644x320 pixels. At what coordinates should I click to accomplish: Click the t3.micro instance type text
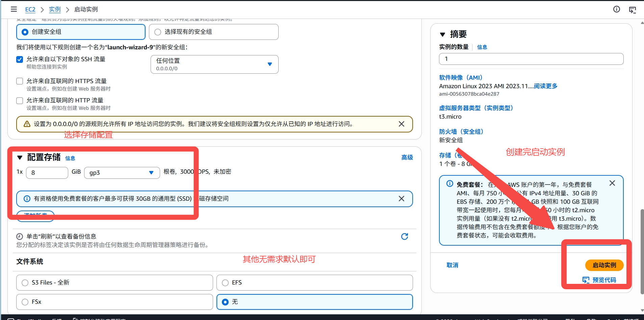click(x=450, y=117)
